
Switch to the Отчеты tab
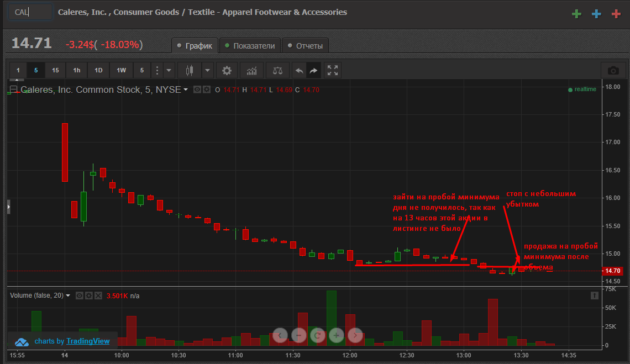tap(306, 46)
